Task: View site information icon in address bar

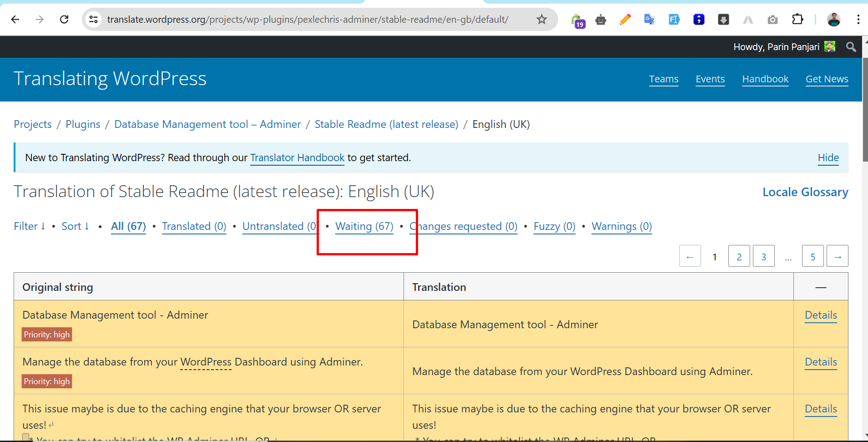Action: tap(94, 20)
